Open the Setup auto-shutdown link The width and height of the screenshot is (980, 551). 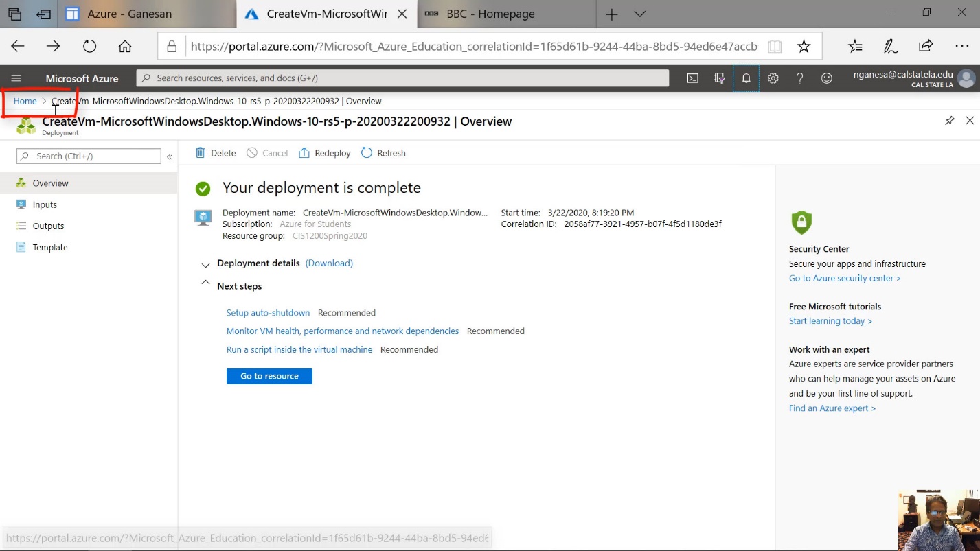(268, 313)
